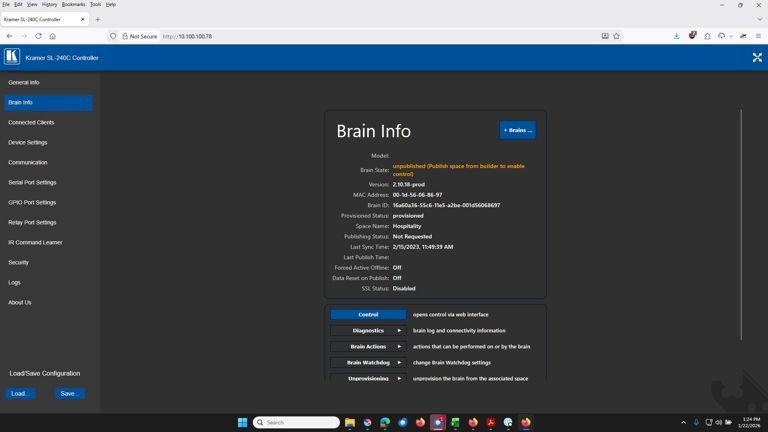The image size is (768, 432).
Task: Open the browser Help menu
Action: (111, 4)
